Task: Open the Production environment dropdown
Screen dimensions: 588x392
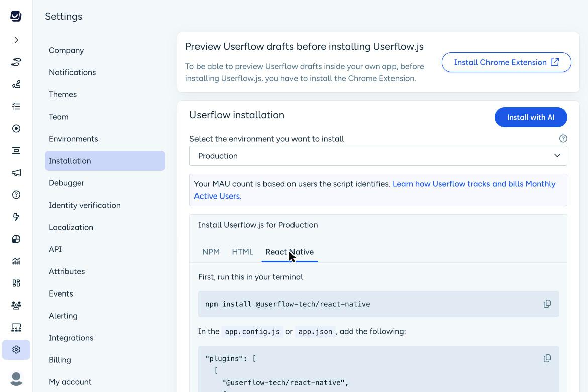Action: 378,156
